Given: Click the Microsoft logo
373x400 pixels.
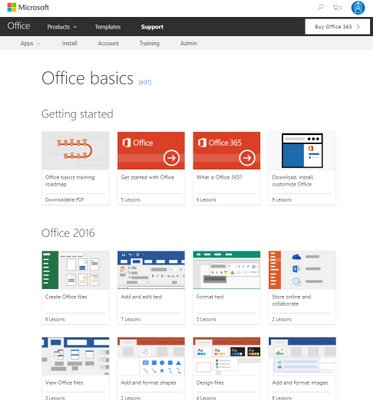Looking at the screenshot, I should (x=28, y=7).
